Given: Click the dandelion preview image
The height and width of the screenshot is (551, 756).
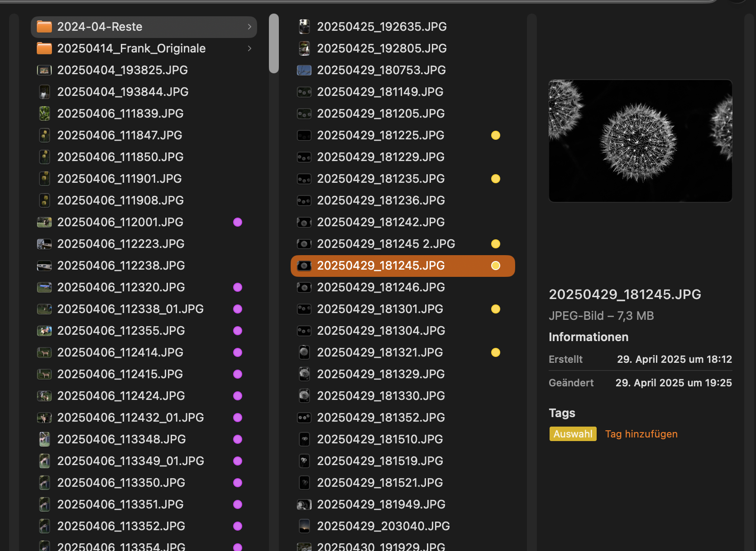Looking at the screenshot, I should pos(640,141).
